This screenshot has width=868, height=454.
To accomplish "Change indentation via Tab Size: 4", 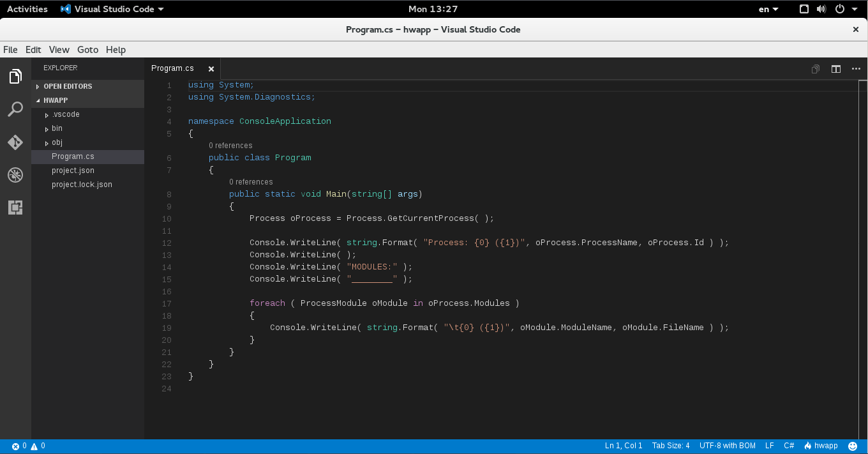I will [x=671, y=446].
